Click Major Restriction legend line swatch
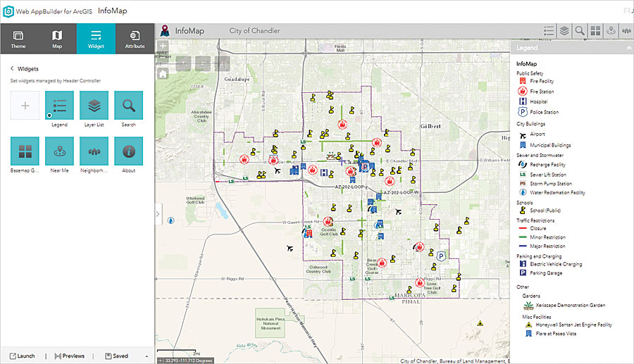634x364 pixels. click(523, 246)
